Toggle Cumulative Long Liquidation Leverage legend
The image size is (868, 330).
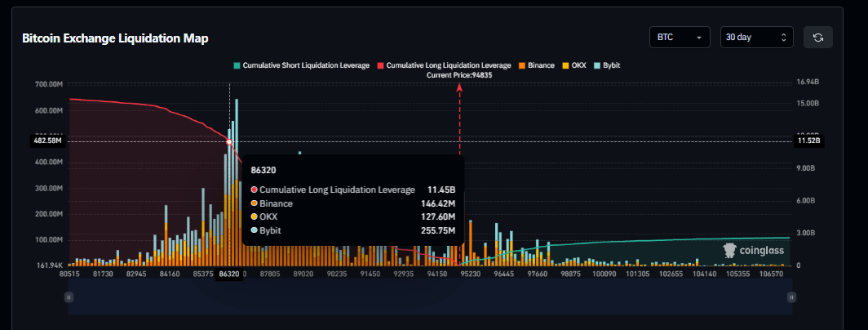coord(448,65)
